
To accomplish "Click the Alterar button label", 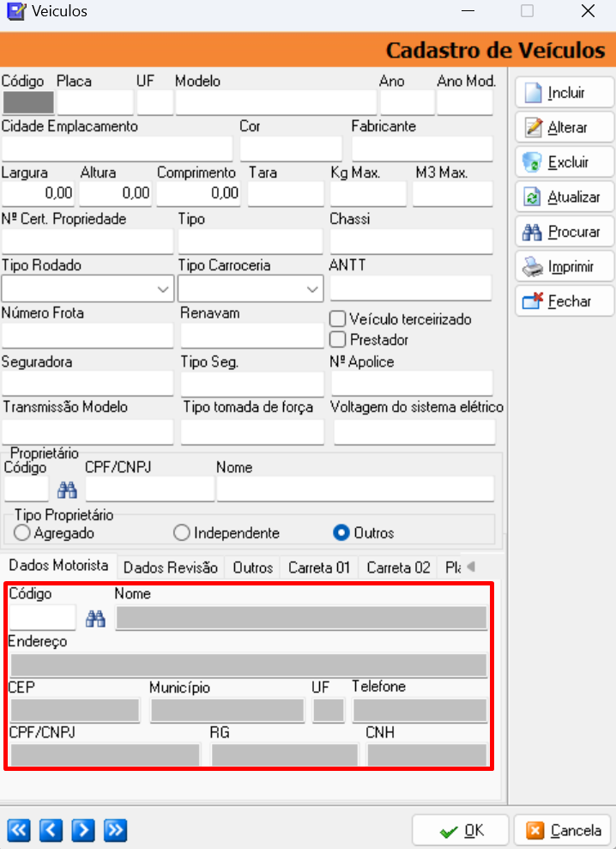I will pos(567,128).
